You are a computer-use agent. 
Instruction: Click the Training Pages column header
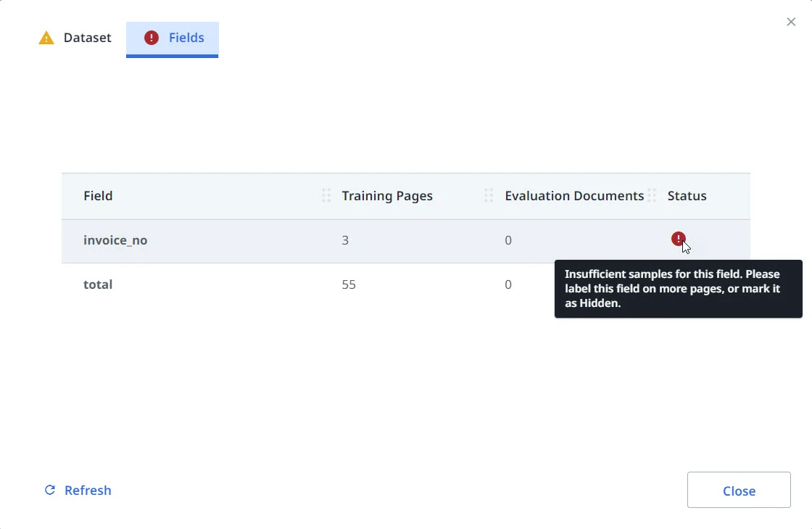(x=387, y=196)
